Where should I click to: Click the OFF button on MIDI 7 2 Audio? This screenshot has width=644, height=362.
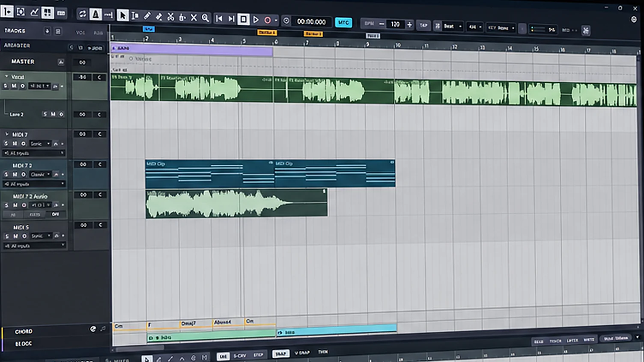click(56, 214)
